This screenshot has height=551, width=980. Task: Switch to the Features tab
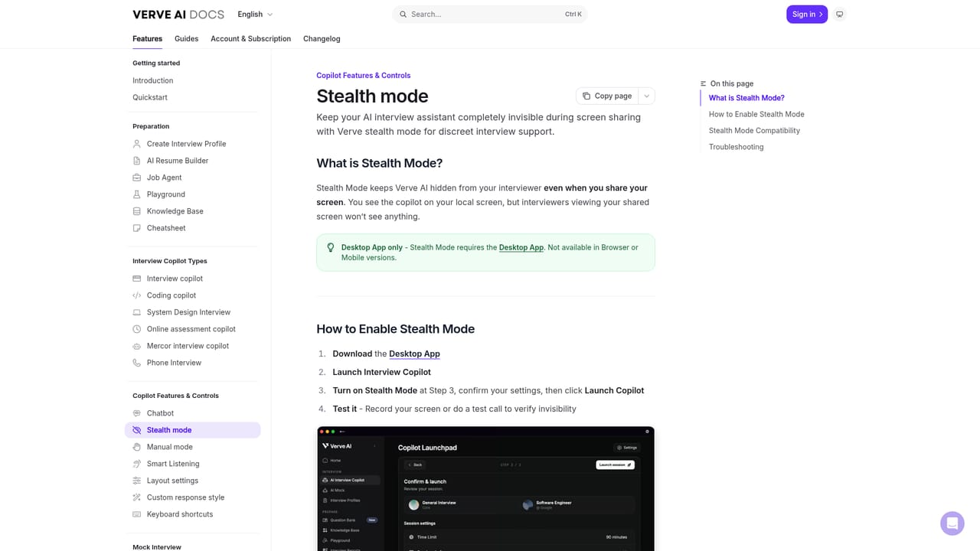pyautogui.click(x=147, y=39)
